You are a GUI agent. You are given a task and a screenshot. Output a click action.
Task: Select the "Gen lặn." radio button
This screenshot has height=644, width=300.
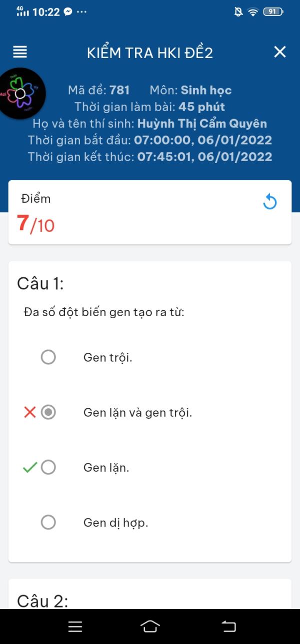coord(48,467)
